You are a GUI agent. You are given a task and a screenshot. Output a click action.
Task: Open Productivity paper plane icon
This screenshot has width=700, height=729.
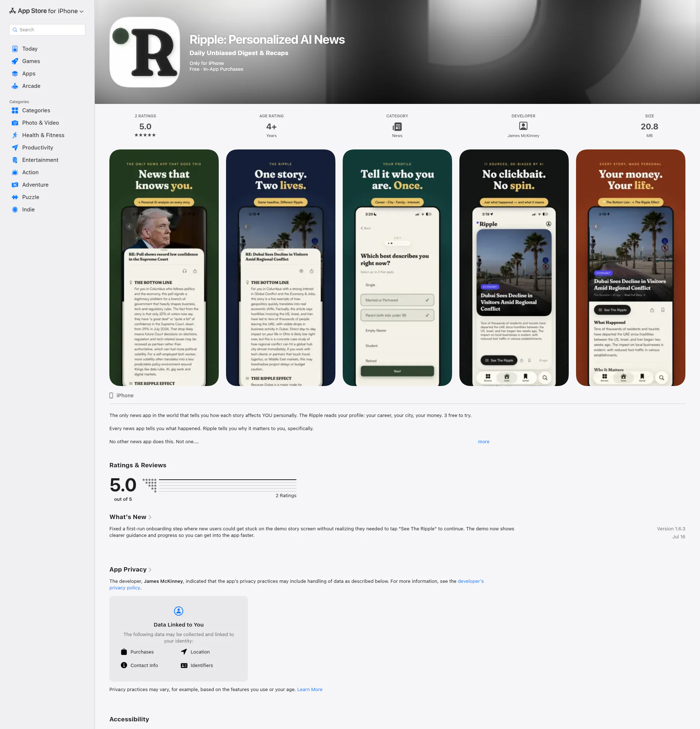15,148
